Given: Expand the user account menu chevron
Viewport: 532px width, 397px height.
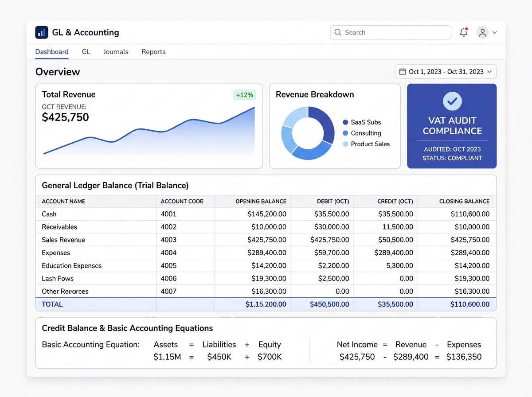Looking at the screenshot, I should click(494, 32).
